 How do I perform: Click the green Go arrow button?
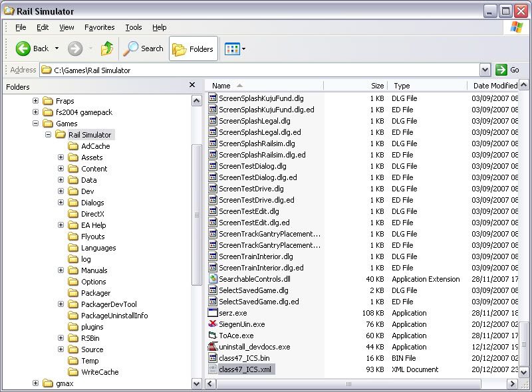click(x=501, y=70)
